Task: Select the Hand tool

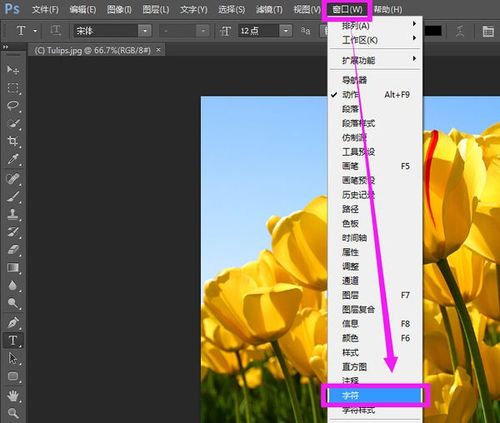Action: pos(13,396)
